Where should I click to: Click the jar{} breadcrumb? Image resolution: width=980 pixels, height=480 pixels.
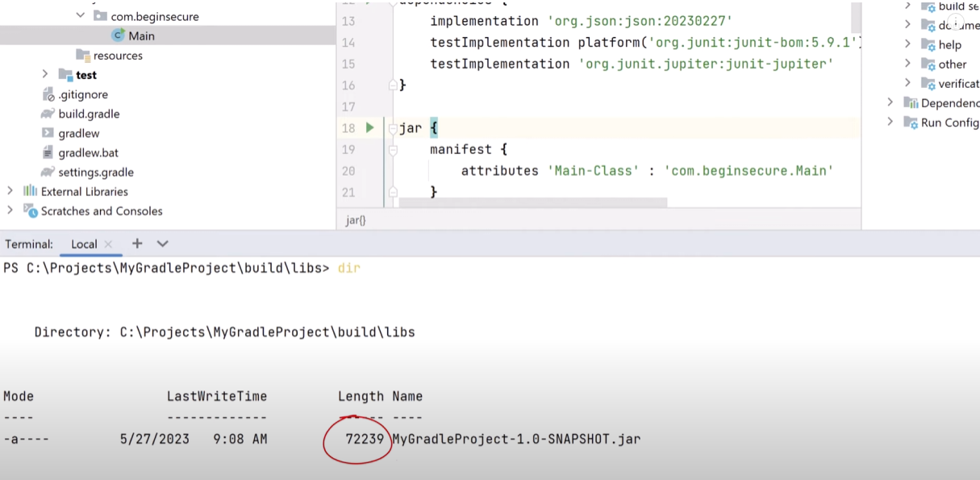click(x=356, y=219)
